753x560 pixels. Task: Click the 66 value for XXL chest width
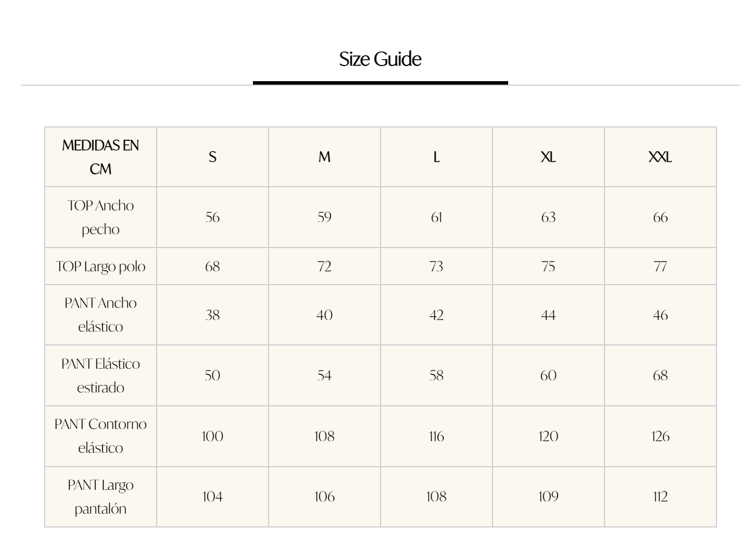point(660,217)
